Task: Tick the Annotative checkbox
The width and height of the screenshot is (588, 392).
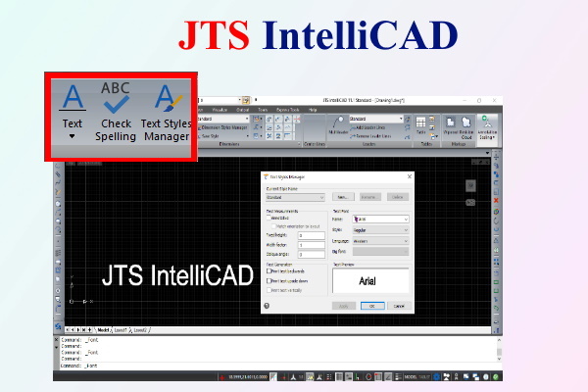Action: [269, 218]
